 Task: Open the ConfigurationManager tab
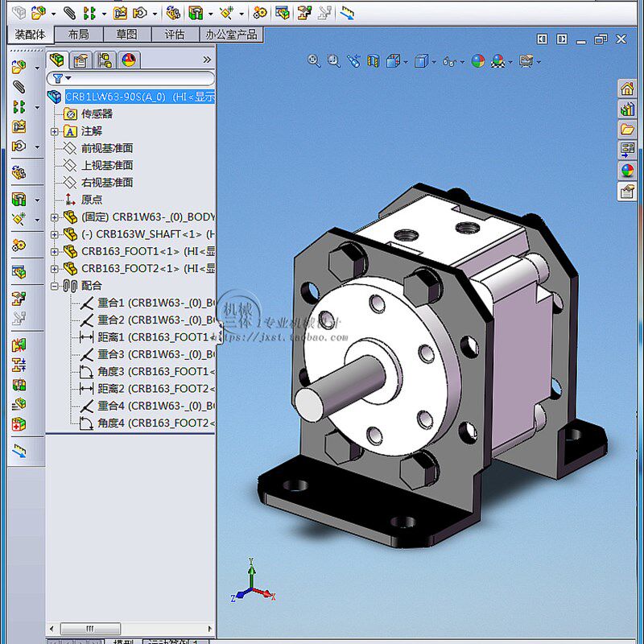105,61
